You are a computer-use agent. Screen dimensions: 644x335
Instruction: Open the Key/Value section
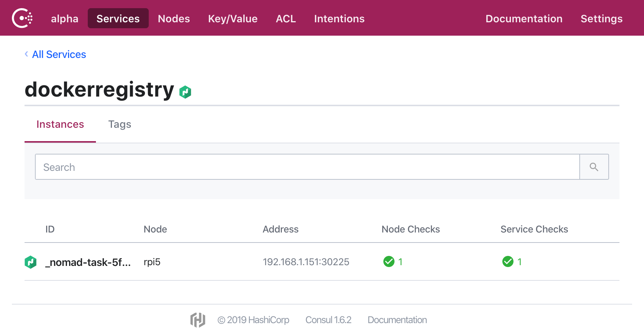pyautogui.click(x=233, y=19)
